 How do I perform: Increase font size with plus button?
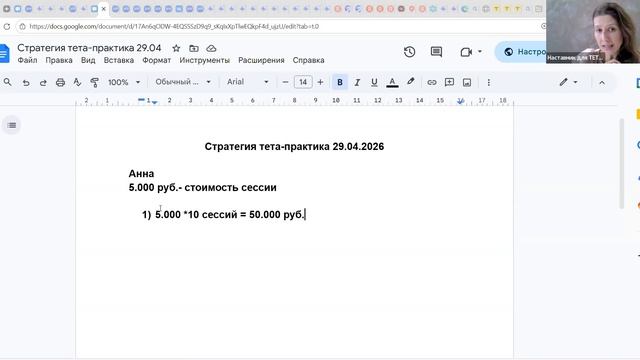320,82
